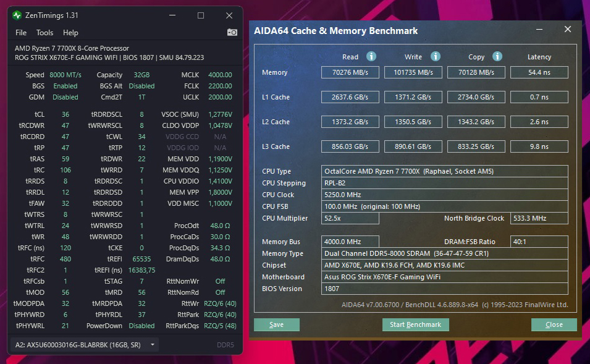The height and width of the screenshot is (364, 590).
Task: Click the tREFI value 65535
Action: point(141,259)
